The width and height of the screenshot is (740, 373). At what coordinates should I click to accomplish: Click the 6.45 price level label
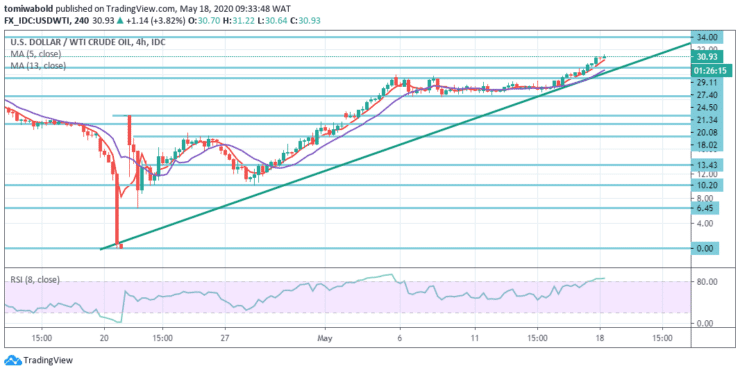705,208
